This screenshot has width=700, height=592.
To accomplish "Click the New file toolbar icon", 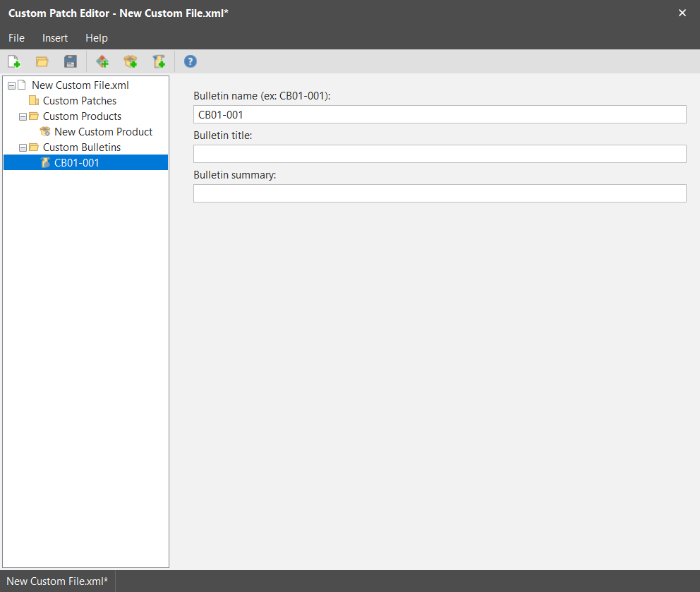I will tap(14, 61).
